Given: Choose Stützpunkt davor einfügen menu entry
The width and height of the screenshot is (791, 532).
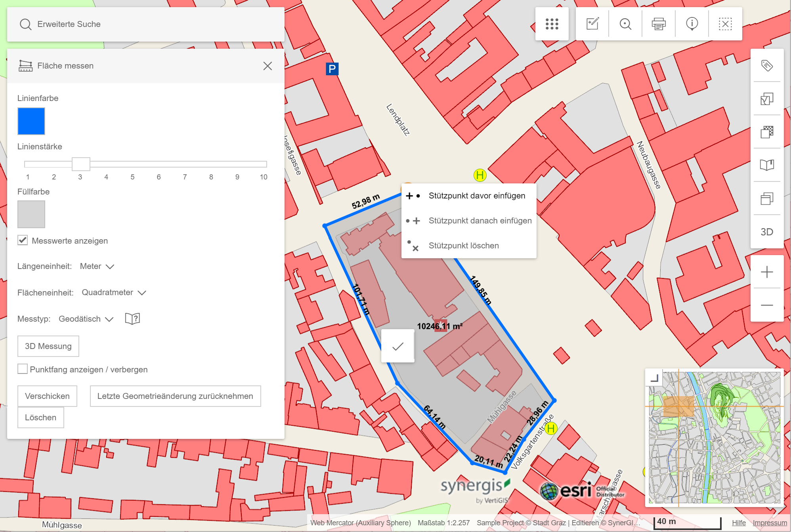Looking at the screenshot, I should click(x=476, y=196).
